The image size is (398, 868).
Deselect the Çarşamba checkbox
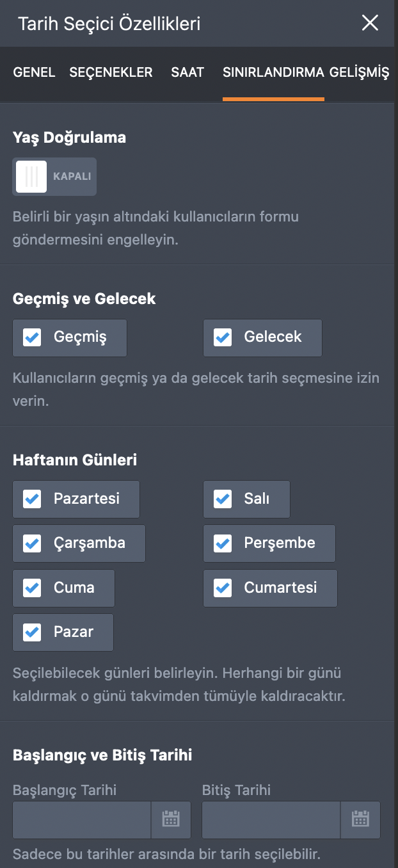point(32,543)
